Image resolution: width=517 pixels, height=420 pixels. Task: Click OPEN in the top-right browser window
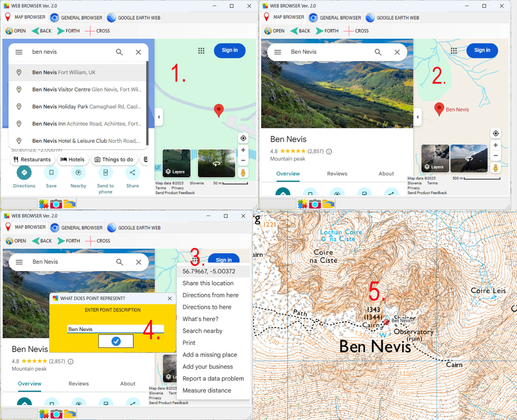[x=275, y=31]
